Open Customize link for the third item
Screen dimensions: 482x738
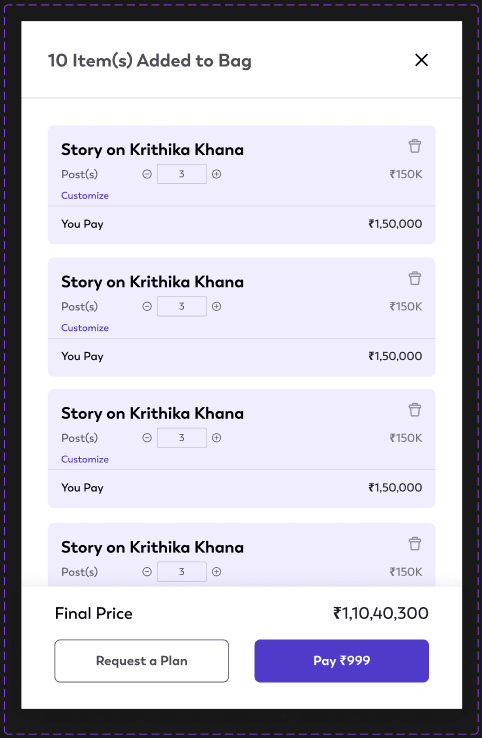[85, 459]
